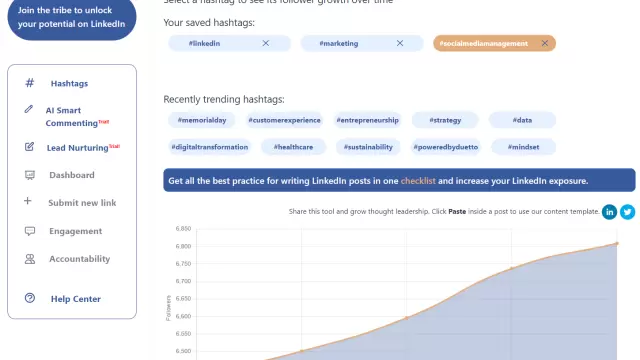Click the monitor icon beside Dashboard

click(x=30, y=175)
